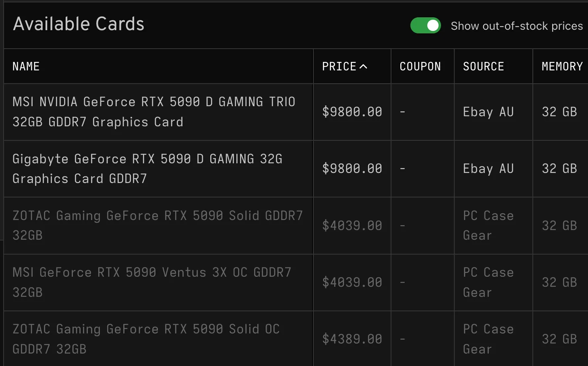
Task: Click the $4389.00 price of the ZOTAC OC card
Action: coord(352,339)
